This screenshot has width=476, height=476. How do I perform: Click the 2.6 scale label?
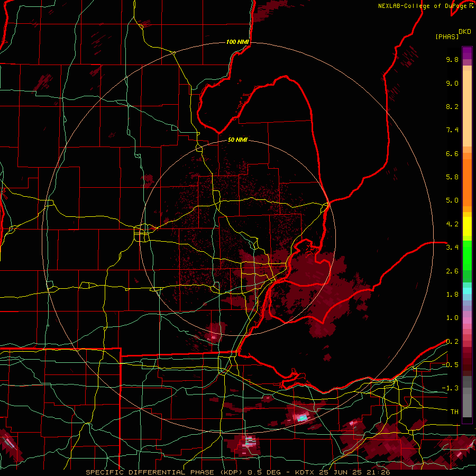452,271
